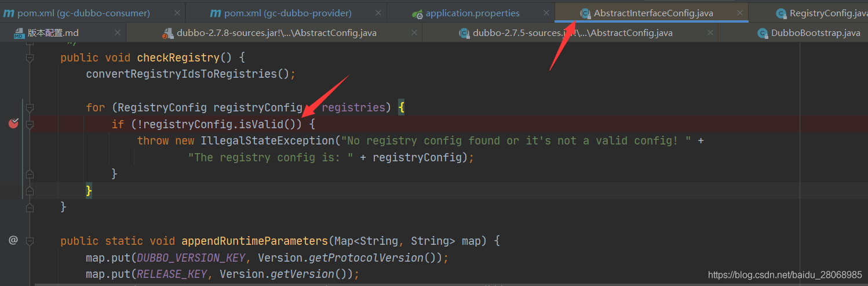This screenshot has height=286, width=868.
Task: Click the throw keyword
Action: click(153, 140)
